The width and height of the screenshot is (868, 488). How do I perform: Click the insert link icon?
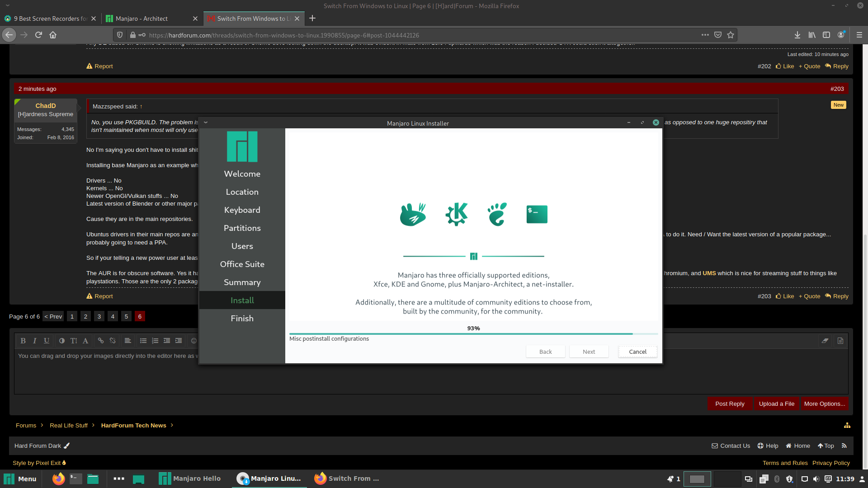[101, 341]
